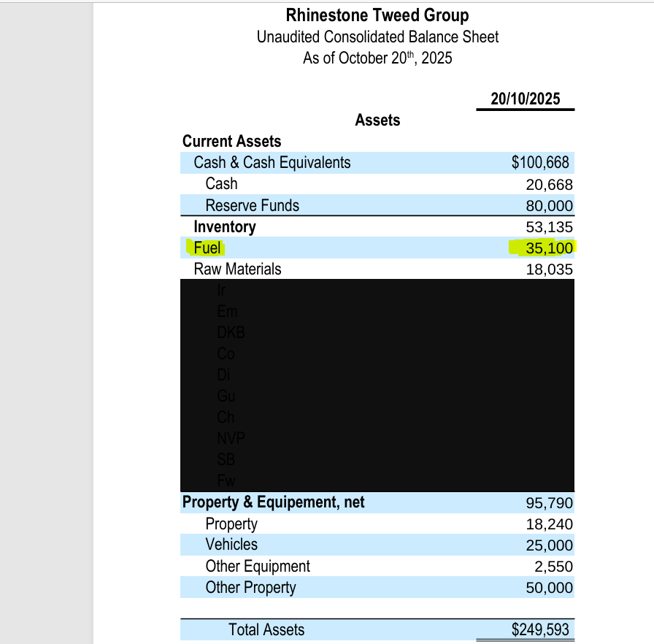The image size is (654, 644).
Task: Click the Inventory heading label
Action: [224, 226]
